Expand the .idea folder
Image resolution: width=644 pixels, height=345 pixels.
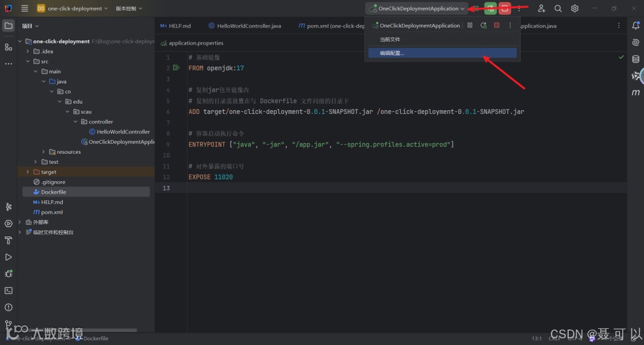pos(27,51)
